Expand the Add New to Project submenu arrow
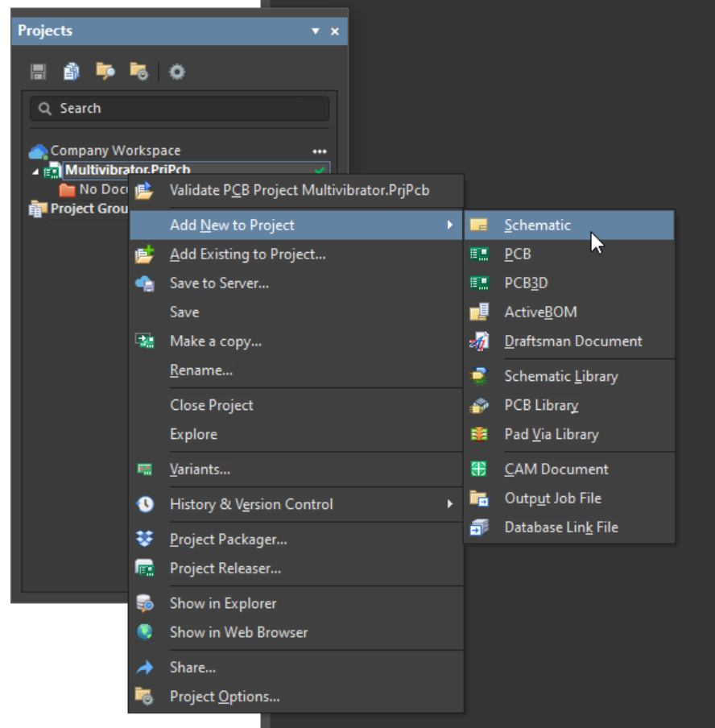715x728 pixels. pyautogui.click(x=449, y=225)
